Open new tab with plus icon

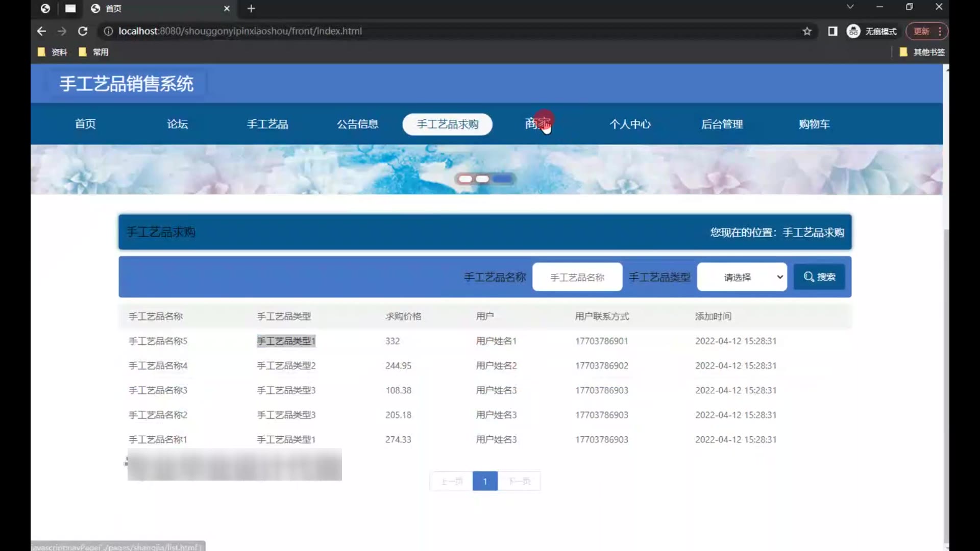coord(251,9)
